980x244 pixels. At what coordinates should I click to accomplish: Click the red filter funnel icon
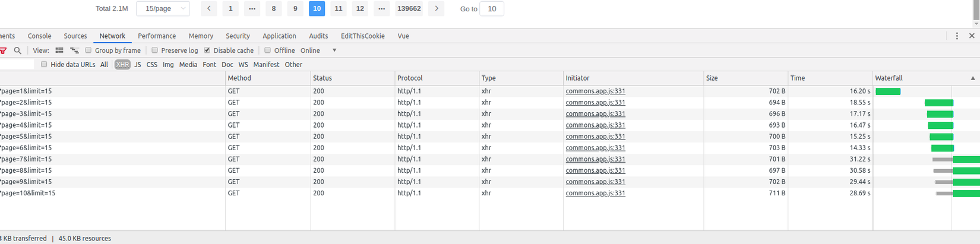[x=3, y=50]
